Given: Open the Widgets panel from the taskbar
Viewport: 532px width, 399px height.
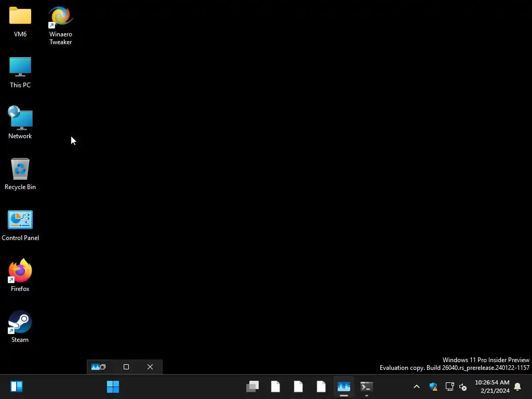Looking at the screenshot, I should [17, 387].
